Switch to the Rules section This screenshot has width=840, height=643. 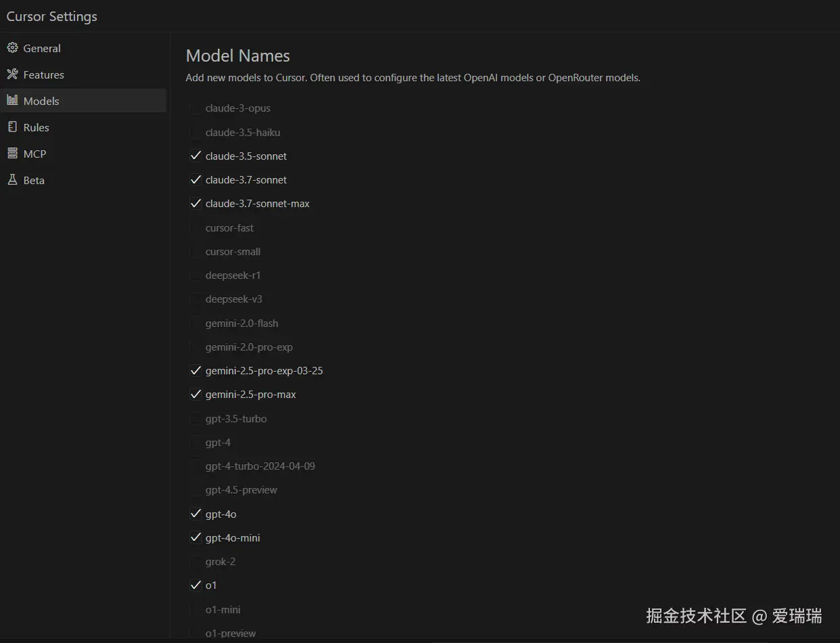click(36, 127)
